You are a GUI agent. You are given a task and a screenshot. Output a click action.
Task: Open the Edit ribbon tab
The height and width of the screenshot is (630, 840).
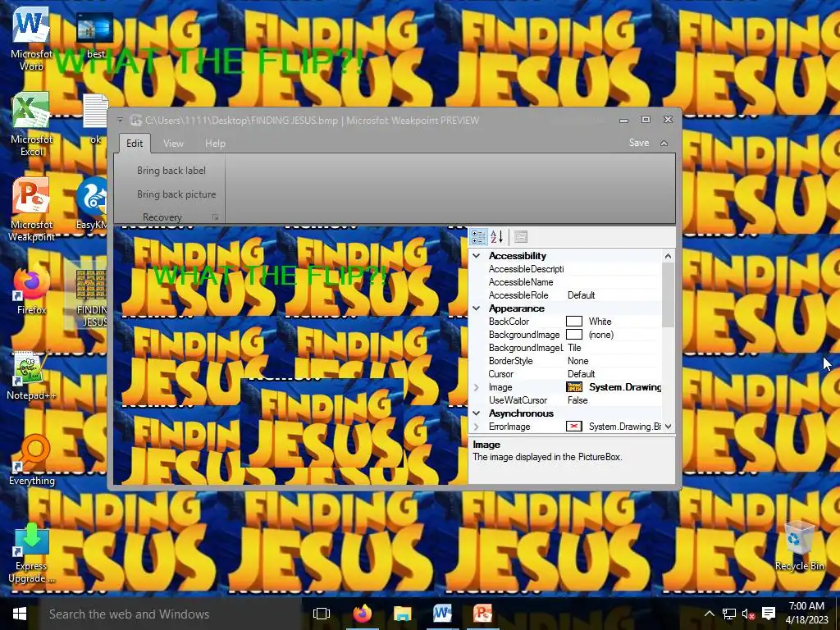pos(135,144)
